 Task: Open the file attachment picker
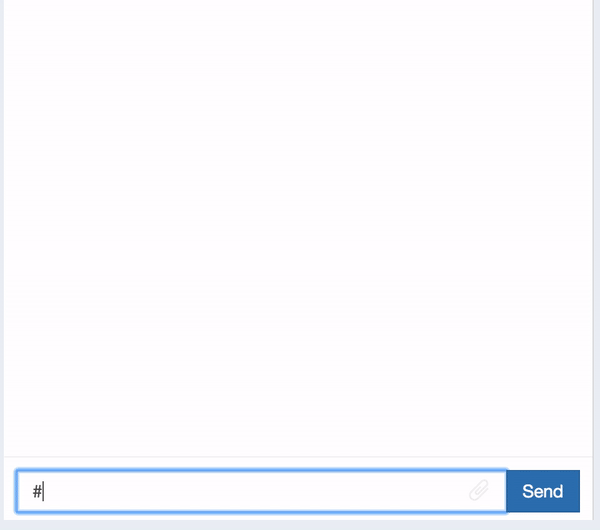[x=479, y=490]
